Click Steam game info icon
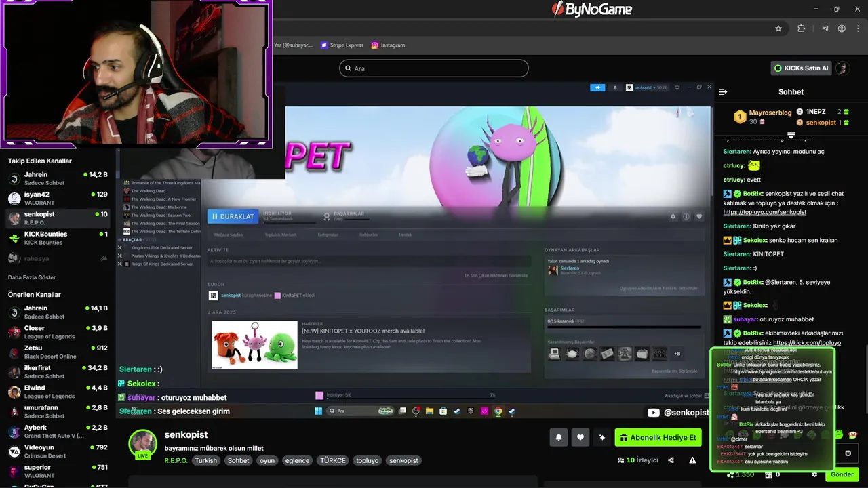 click(x=686, y=217)
